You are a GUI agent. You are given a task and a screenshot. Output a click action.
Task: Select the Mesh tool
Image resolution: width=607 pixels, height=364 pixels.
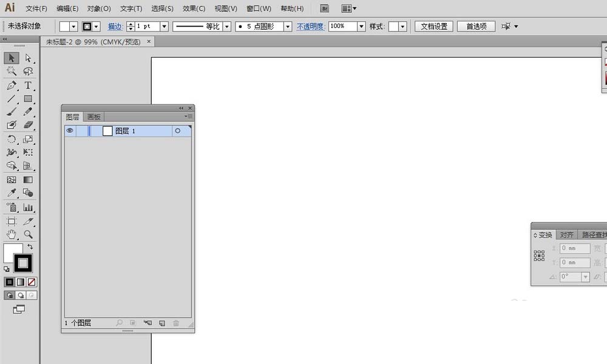point(11,180)
